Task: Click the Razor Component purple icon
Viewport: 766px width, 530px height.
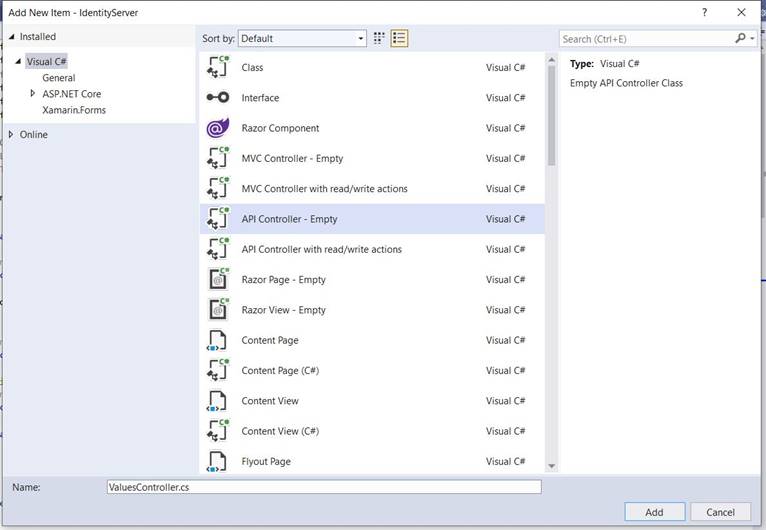Action: (x=218, y=128)
